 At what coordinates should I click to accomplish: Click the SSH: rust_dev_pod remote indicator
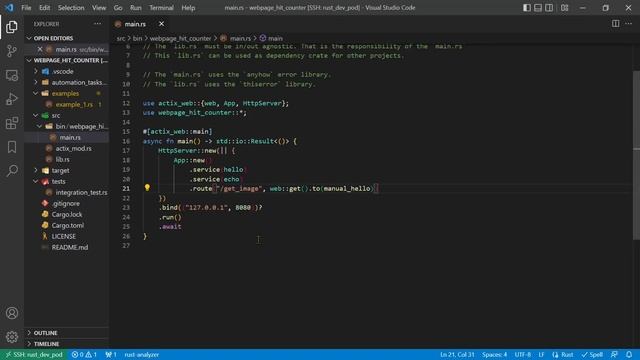[x=34, y=355]
